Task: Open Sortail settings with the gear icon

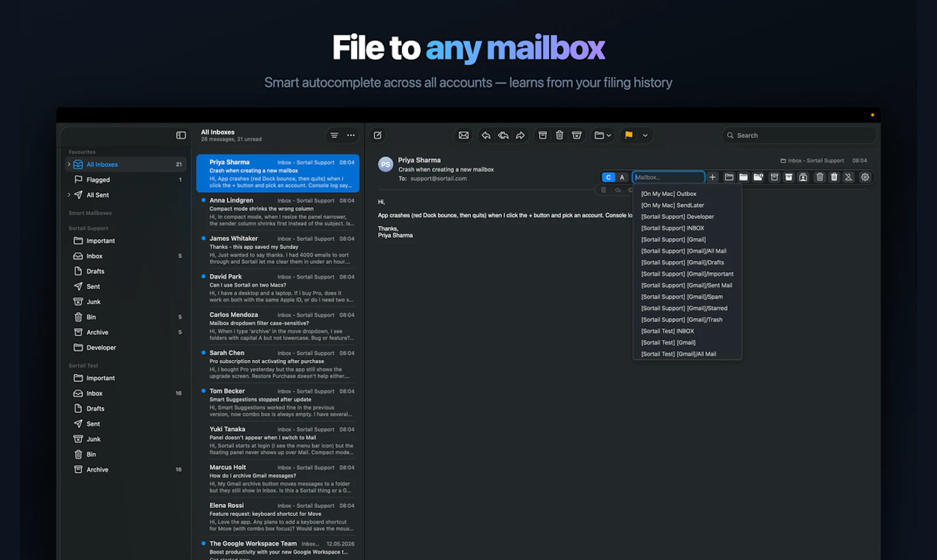Action: pos(865,177)
